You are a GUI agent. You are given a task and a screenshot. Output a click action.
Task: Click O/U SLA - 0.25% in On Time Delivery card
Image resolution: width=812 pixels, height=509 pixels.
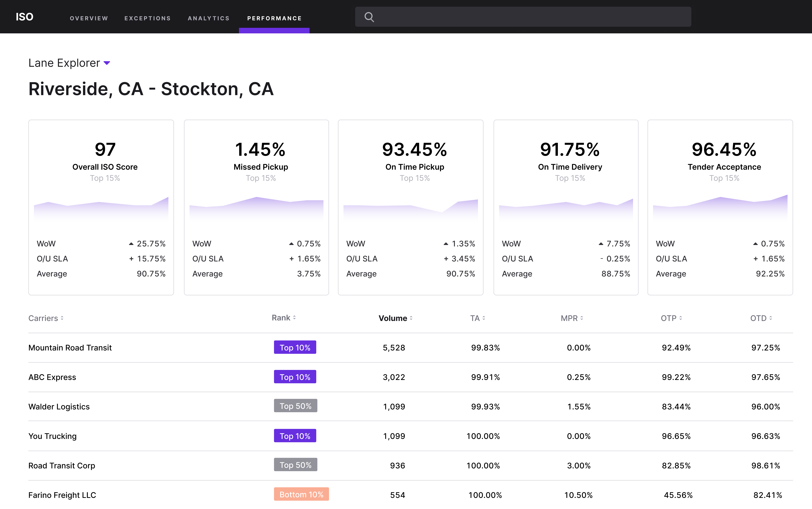615,259
